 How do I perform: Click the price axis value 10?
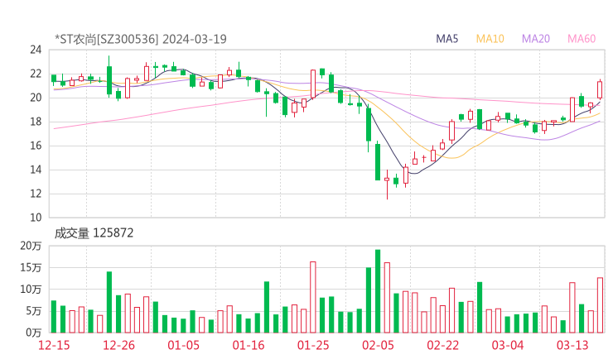point(36,218)
